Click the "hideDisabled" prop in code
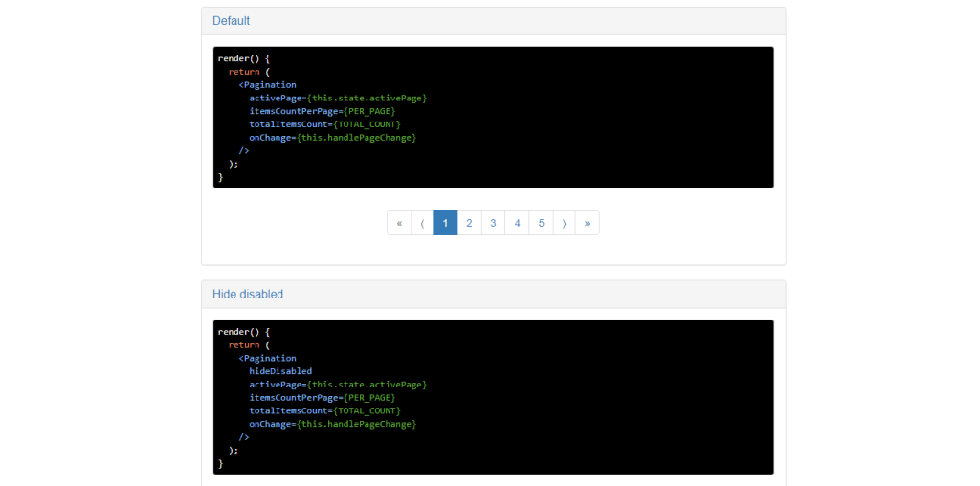980x486 pixels. point(280,371)
